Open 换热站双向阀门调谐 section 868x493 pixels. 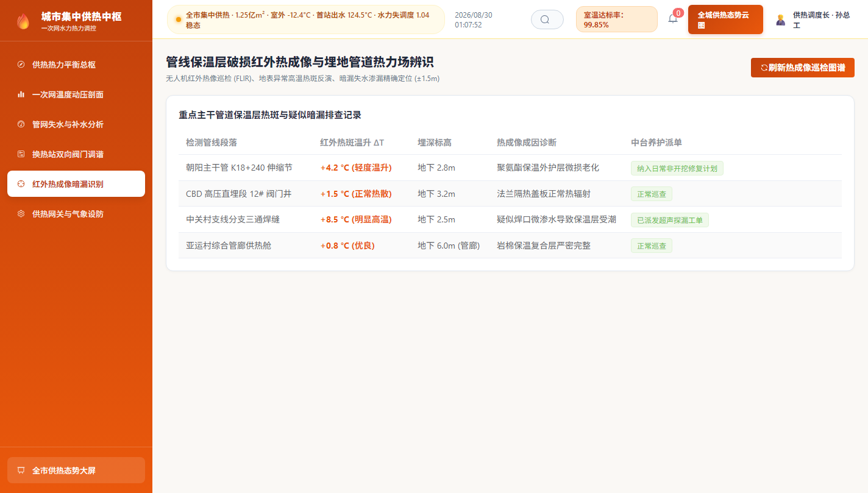[x=76, y=154]
